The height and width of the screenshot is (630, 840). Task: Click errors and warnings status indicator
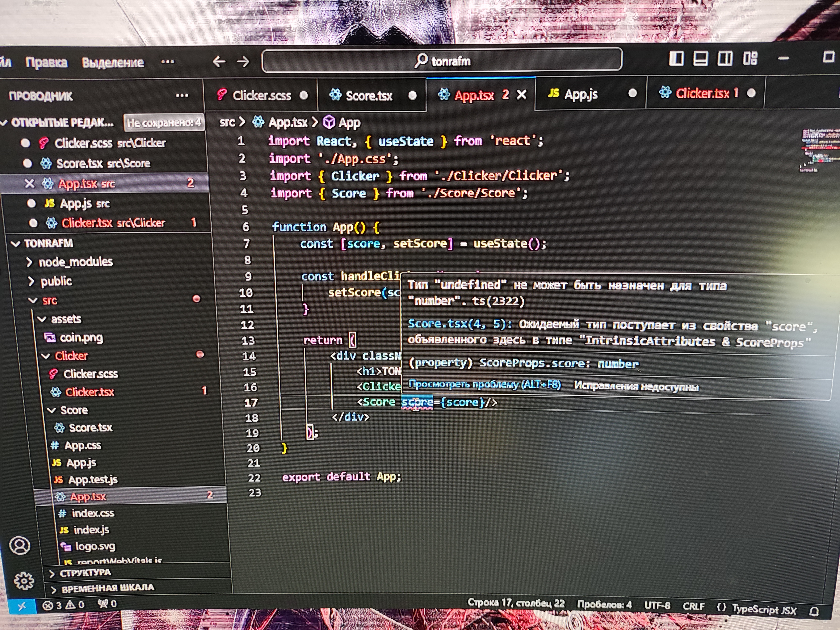click(x=63, y=605)
